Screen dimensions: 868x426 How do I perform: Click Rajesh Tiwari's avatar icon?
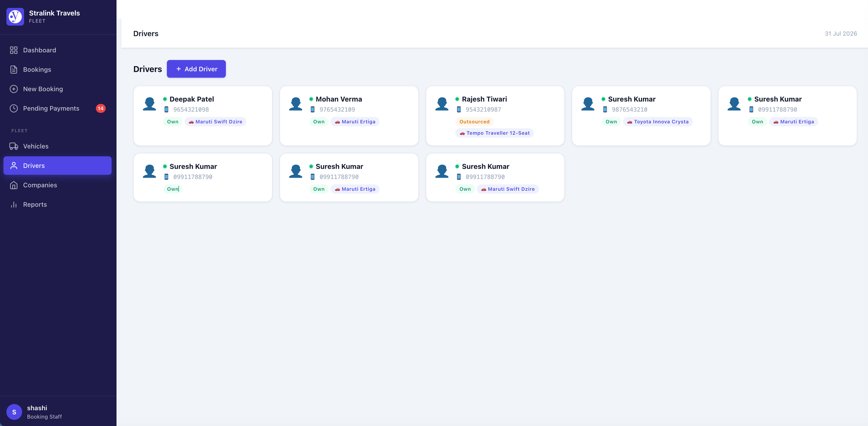click(x=442, y=104)
